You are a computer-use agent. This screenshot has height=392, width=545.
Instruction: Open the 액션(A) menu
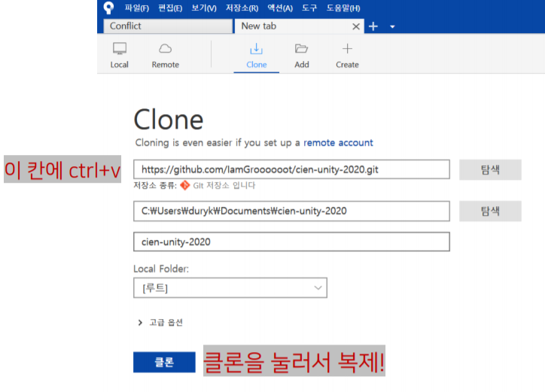point(280,8)
